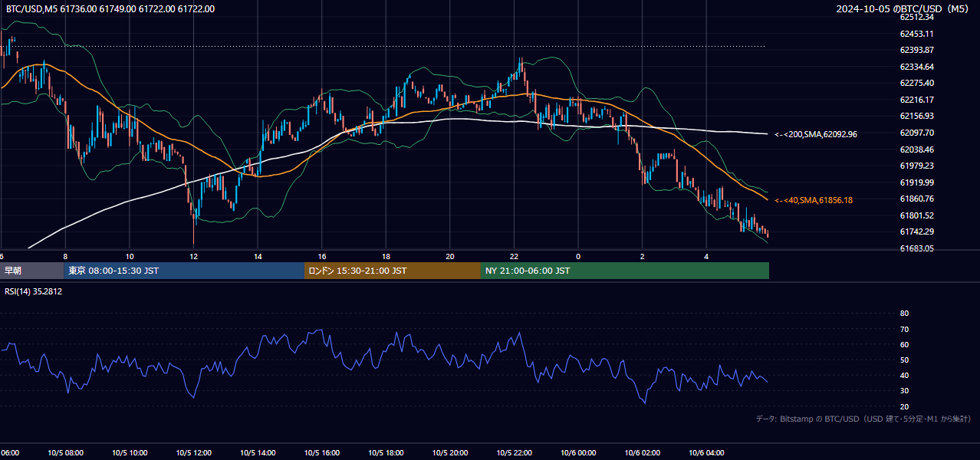
Task: Click RSI axis level 30
Action: (904, 391)
